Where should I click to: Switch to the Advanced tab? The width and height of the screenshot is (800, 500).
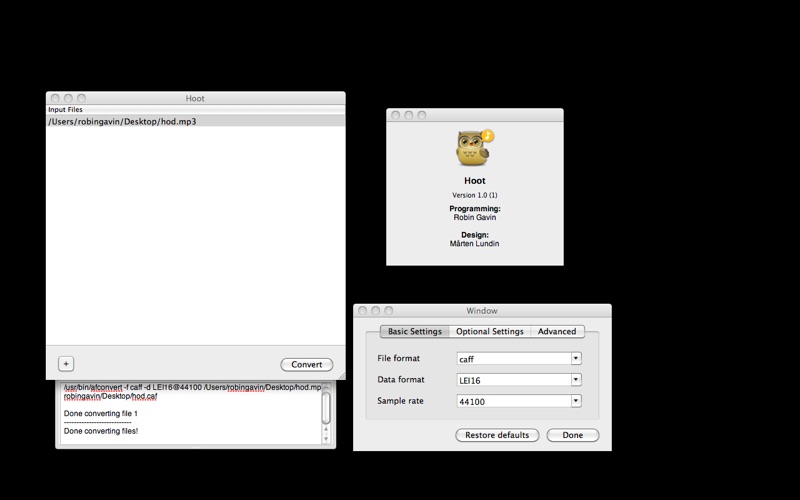point(557,332)
